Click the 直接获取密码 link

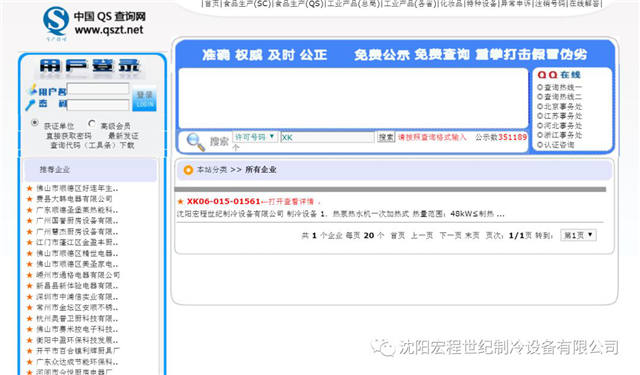(x=69, y=136)
